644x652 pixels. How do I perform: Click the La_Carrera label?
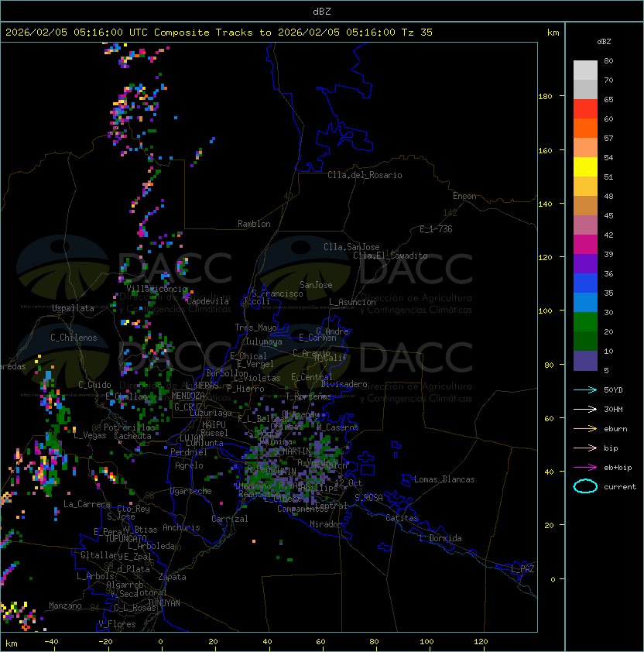(87, 504)
